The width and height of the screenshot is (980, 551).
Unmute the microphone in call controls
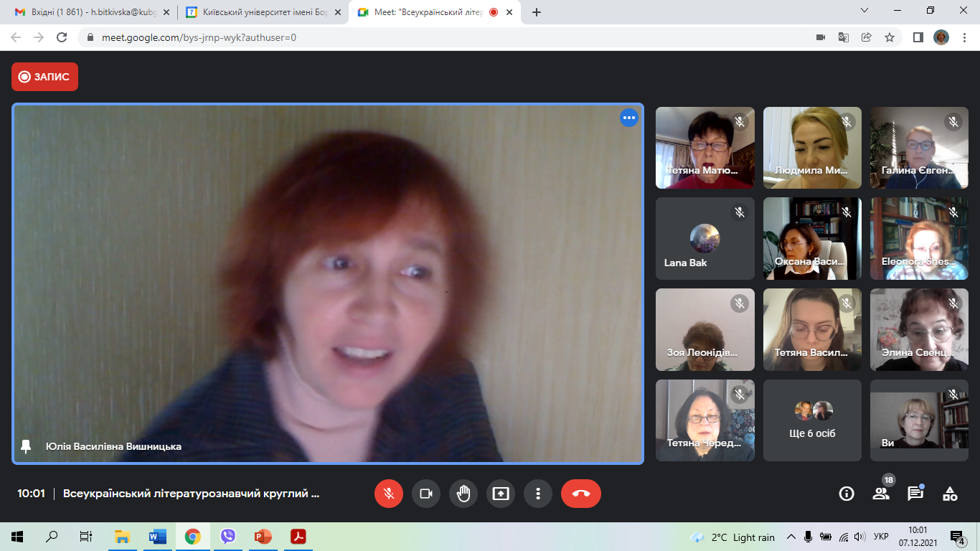coord(389,494)
